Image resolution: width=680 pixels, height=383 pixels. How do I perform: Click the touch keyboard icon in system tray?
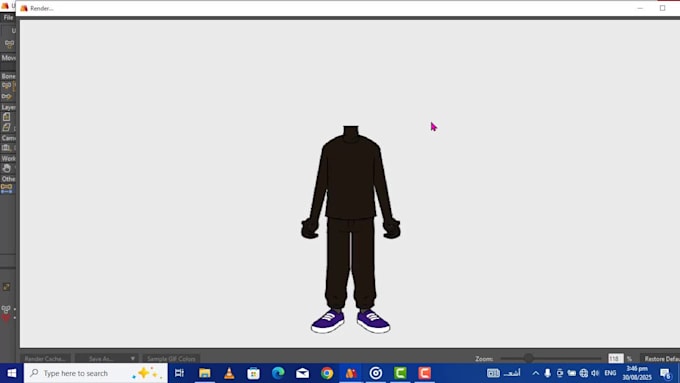[x=493, y=373]
